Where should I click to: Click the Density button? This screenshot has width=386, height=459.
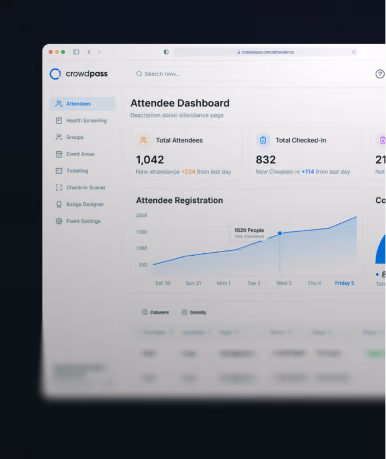[x=194, y=312]
